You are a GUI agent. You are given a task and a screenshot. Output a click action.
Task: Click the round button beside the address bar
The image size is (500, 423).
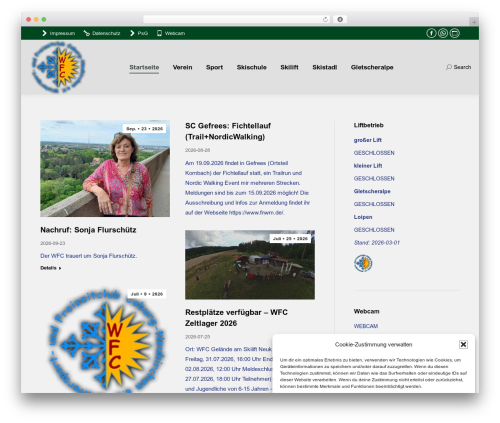tap(340, 19)
